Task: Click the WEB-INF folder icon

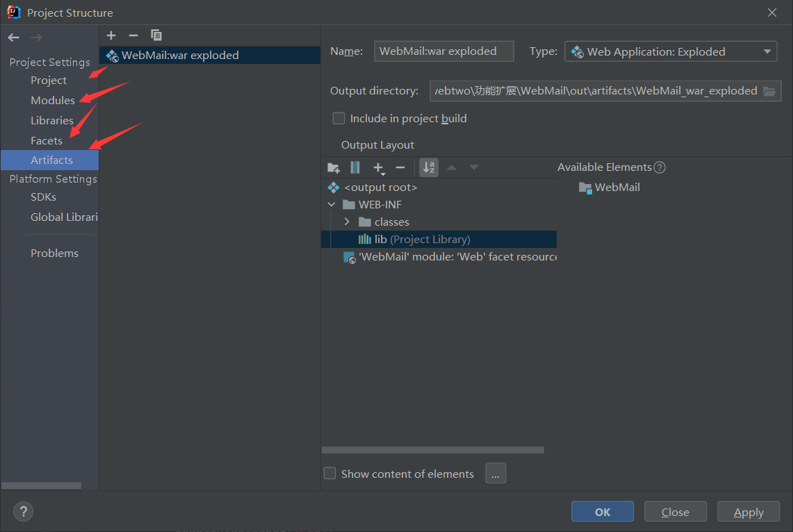Action: 349,205
